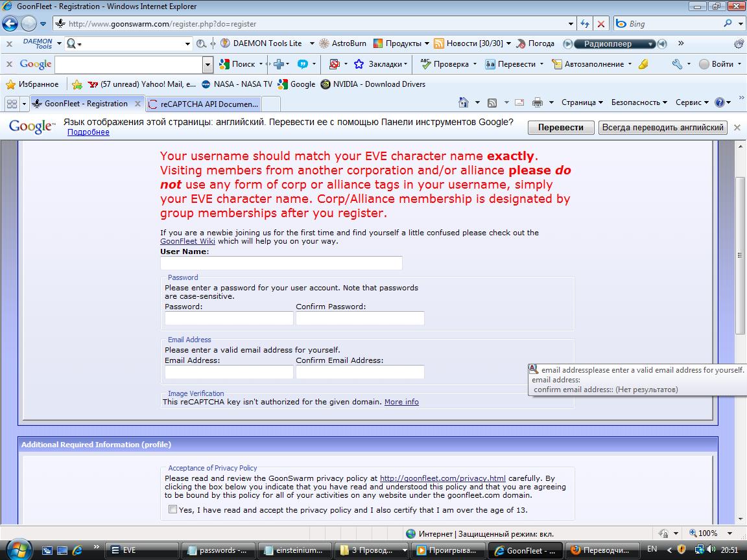Click the yellow highlighter icon in Google toolbar
The width and height of the screenshot is (747, 560).
644,64
